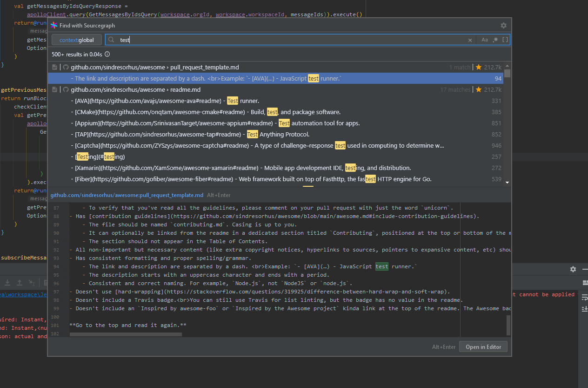Click highlighted 'test' word in preview line 94

click(381, 266)
